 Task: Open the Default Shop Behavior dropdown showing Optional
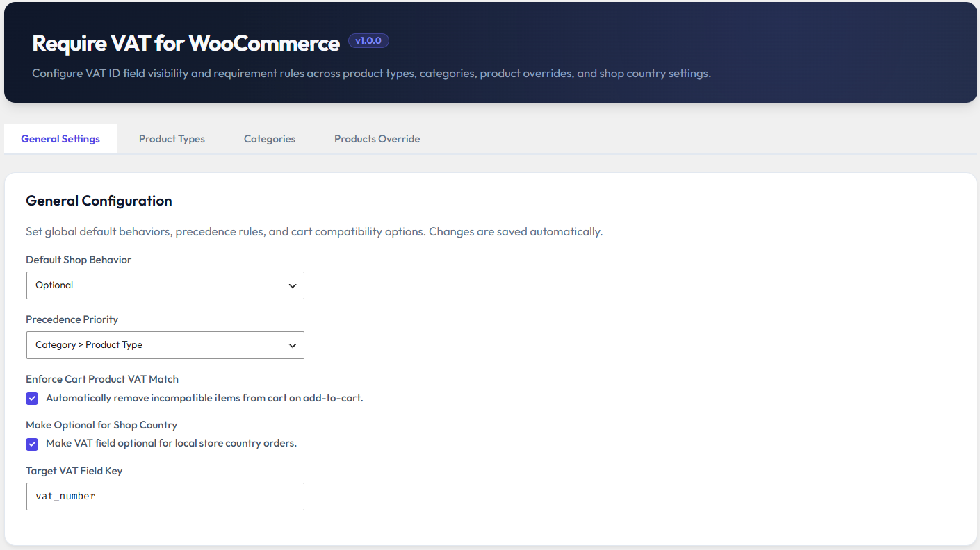pos(165,285)
